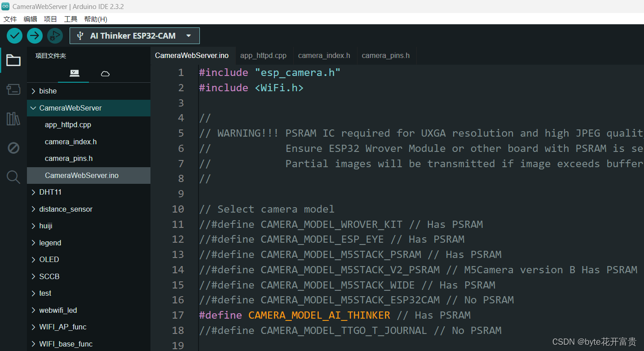Viewport: 644px width, 351px height.
Task: Open the Sketchbook folder sidebar icon
Action: (13, 60)
